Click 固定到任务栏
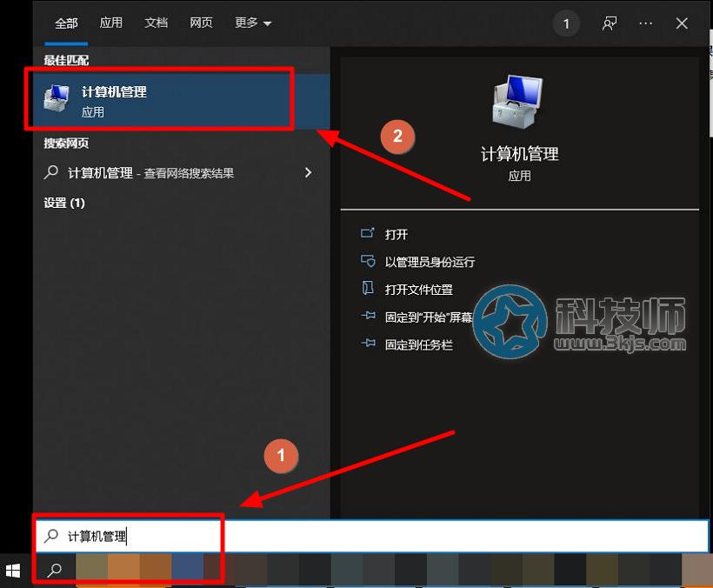Screen dimensions: 713x588 [x=419, y=344]
